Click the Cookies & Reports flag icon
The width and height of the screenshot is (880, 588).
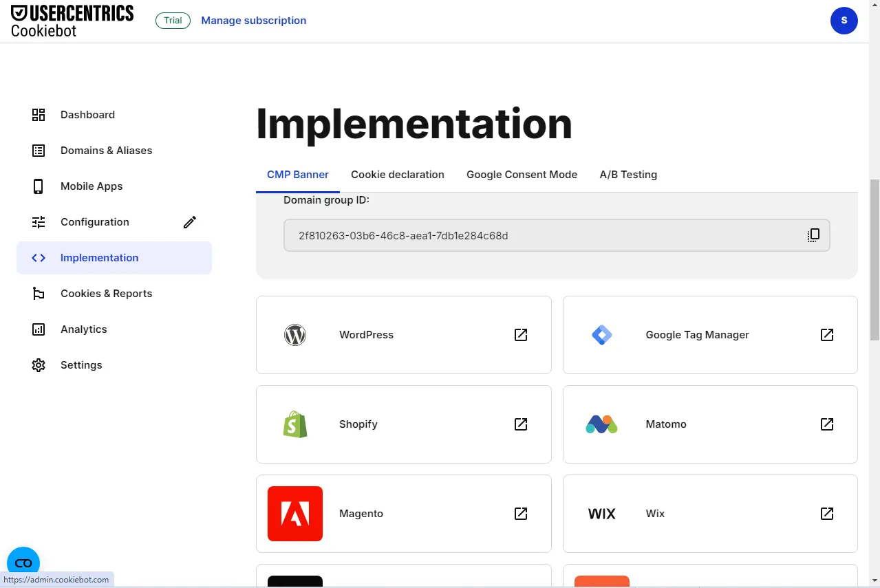[39, 294]
